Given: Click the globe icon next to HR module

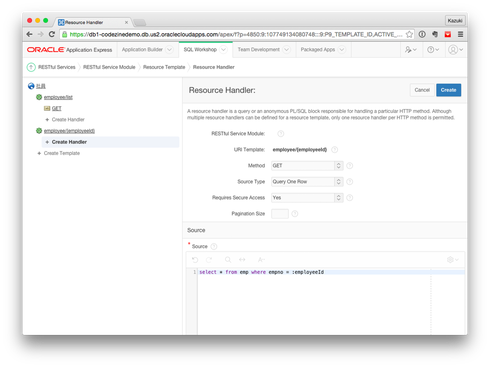Looking at the screenshot, I should pos(31,86).
